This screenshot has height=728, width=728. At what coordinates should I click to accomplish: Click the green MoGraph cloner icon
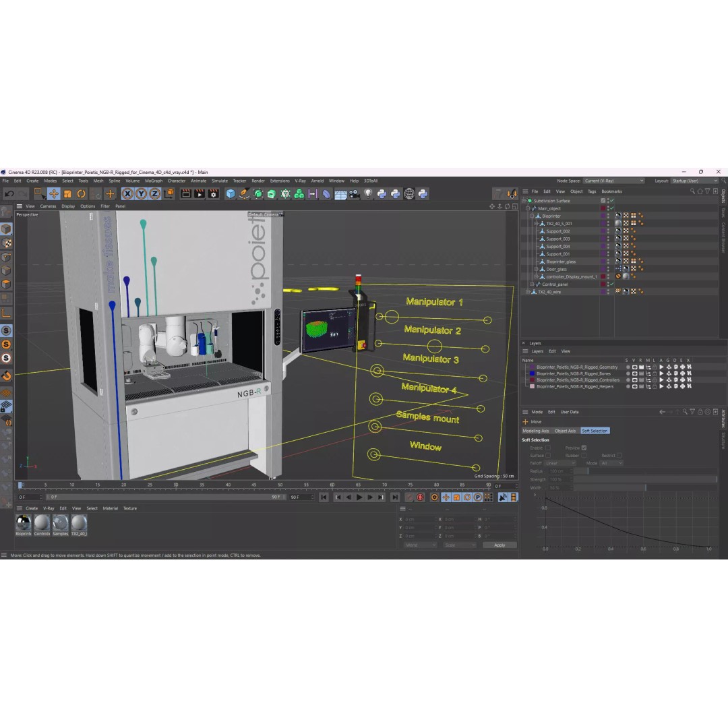coord(299,194)
